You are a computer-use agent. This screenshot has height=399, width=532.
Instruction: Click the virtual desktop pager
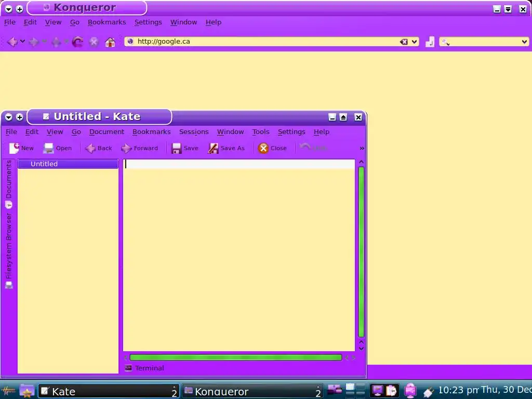[355, 391]
